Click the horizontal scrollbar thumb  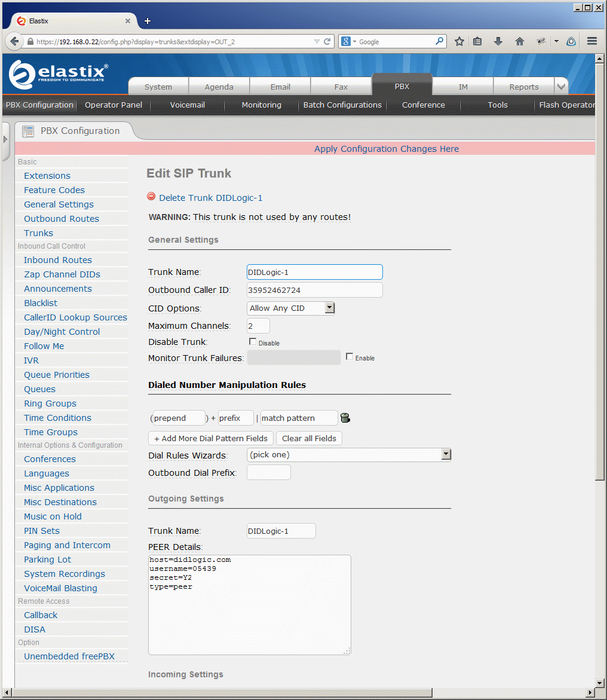click(222, 693)
